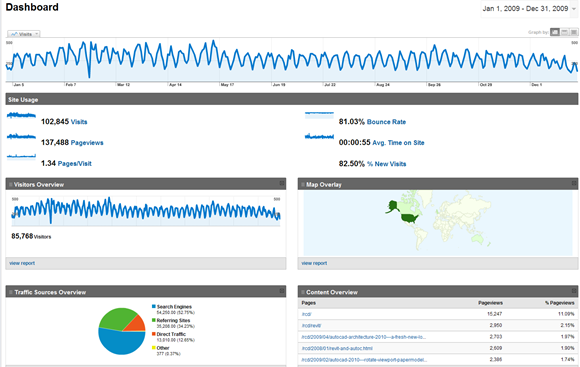Click the 2,703 pageviews cell
The image size is (580, 367).
pyautogui.click(x=496, y=337)
